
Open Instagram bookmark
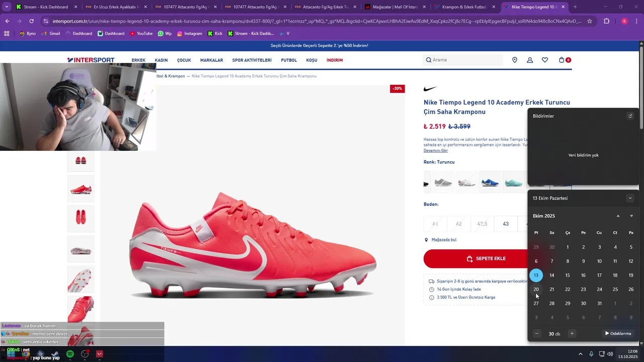click(189, 33)
